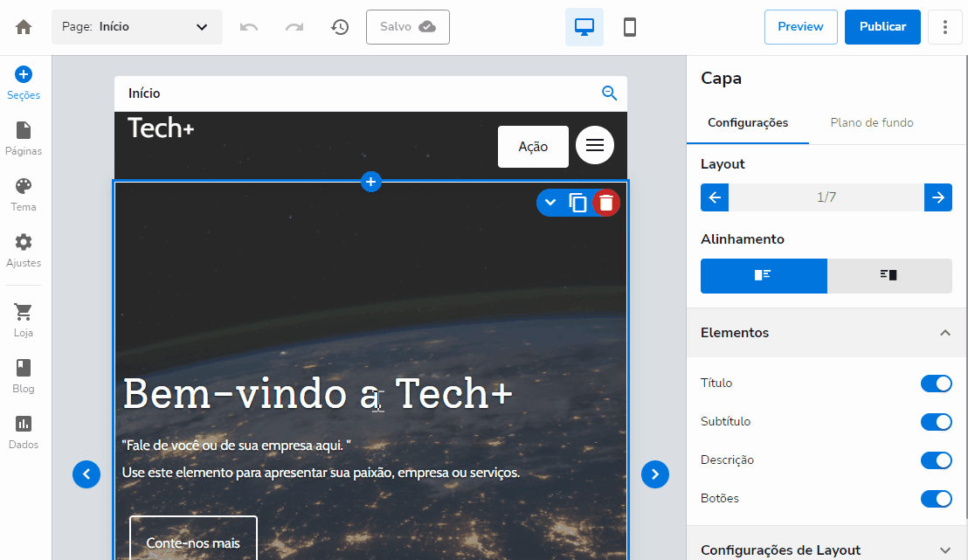Move the cover section down
This screenshot has height=560, width=968.
550,203
